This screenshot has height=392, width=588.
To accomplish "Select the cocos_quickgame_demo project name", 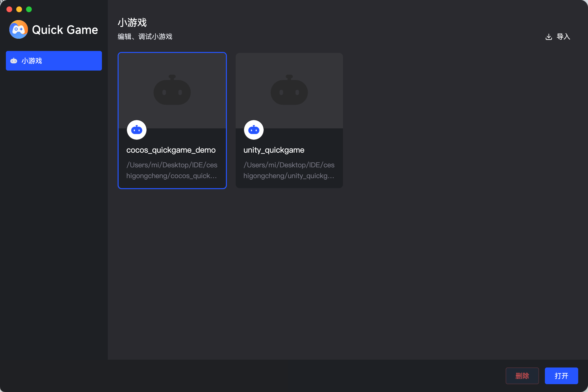I will pos(171,150).
